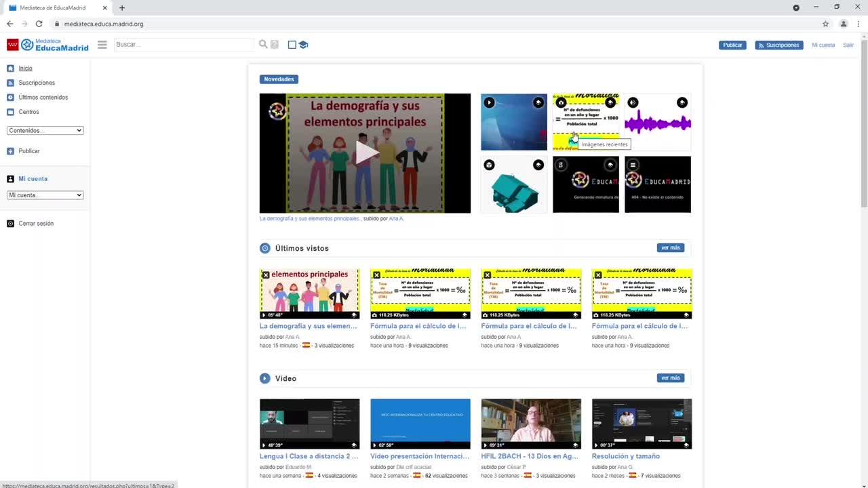Open the HFIL 2BACH video thumbnail
868x488 pixels.
[x=531, y=424]
